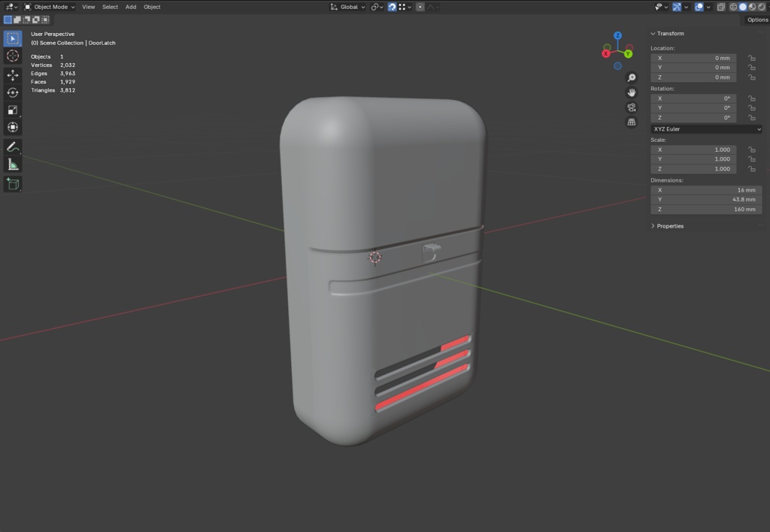Select the Add Cube tool
770x532 pixels.
(x=13, y=184)
